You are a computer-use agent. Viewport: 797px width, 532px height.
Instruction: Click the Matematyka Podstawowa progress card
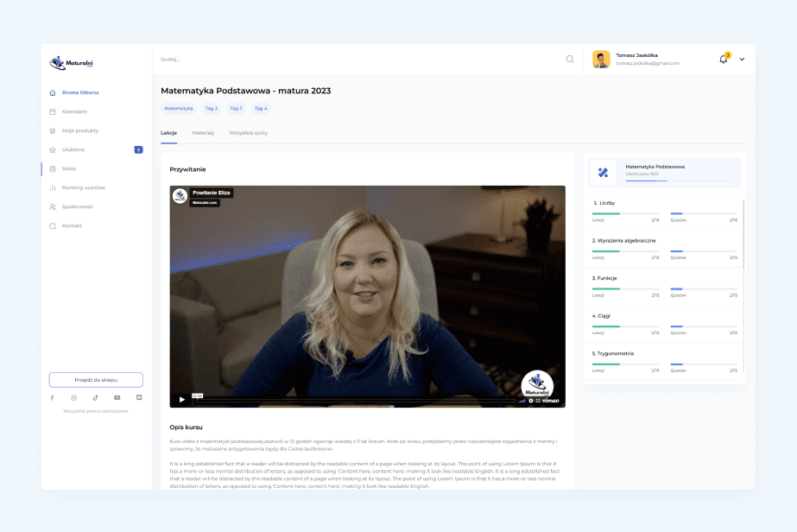click(665, 173)
